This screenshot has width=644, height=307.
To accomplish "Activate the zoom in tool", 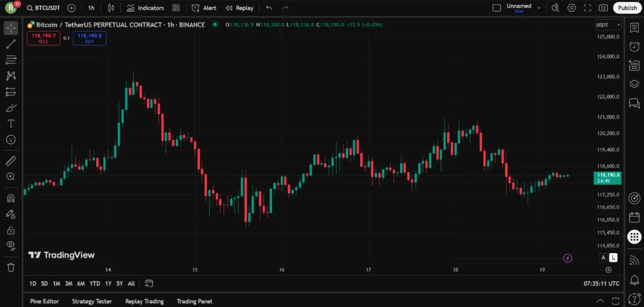I will click(11, 177).
